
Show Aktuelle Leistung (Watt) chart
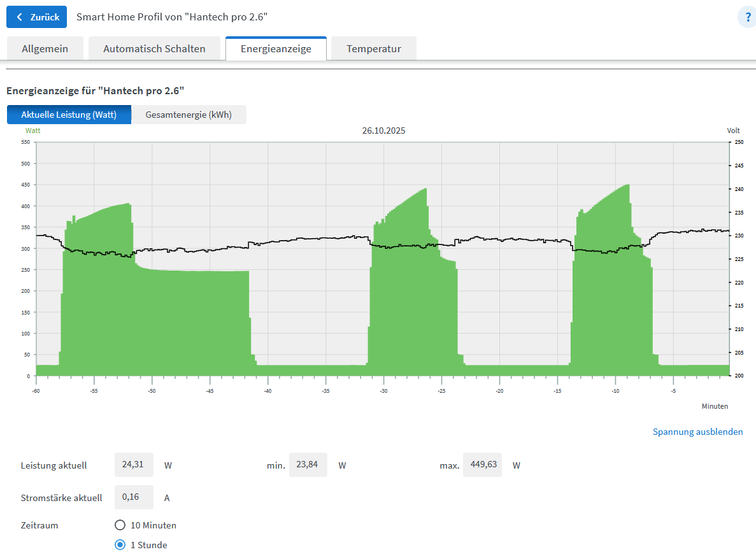pos(69,115)
